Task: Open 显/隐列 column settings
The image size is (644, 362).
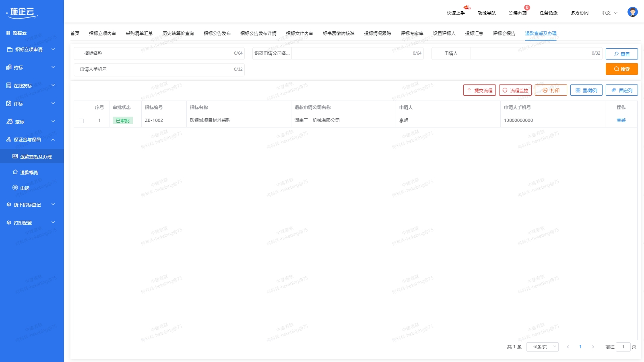Action: [586, 90]
